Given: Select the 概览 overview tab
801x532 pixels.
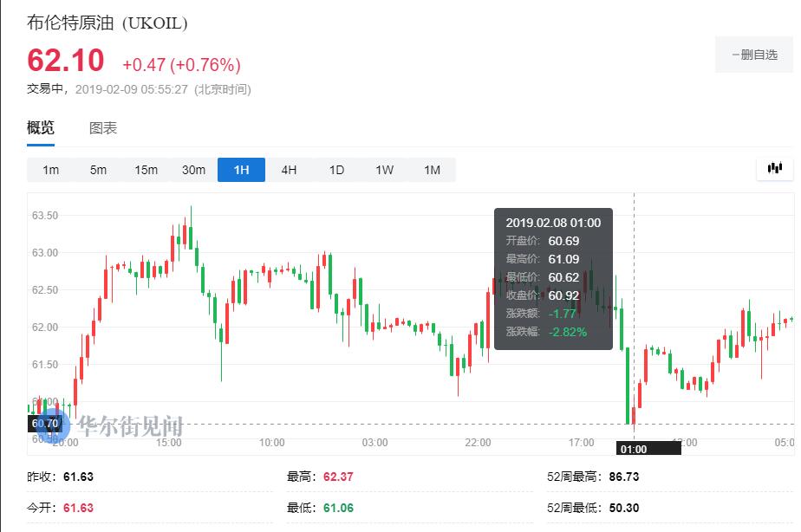Looking at the screenshot, I should 41,128.
